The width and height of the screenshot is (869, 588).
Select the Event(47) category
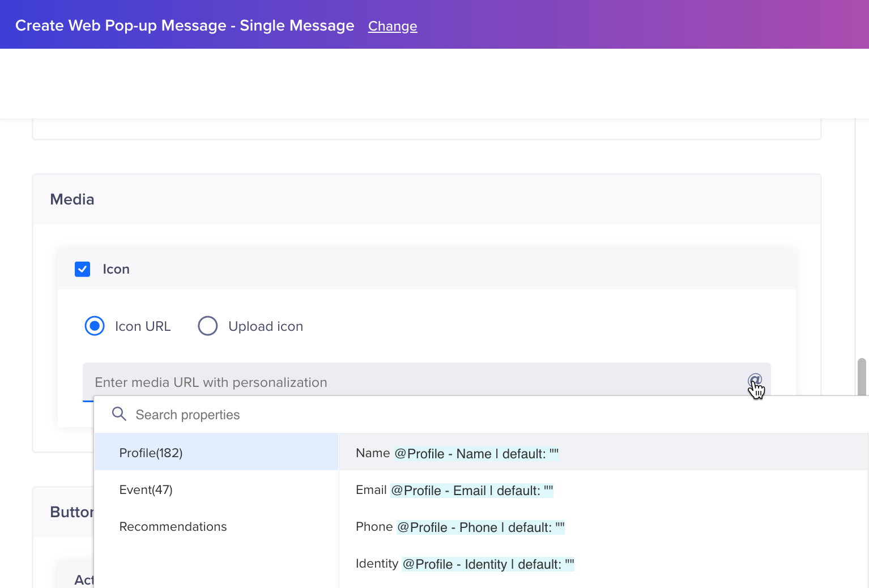pos(216,489)
